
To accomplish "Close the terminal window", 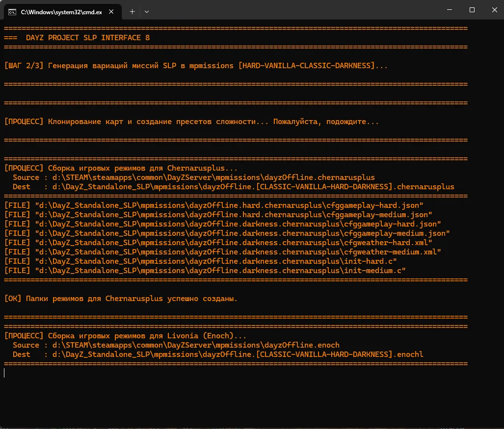I will (494, 10).
